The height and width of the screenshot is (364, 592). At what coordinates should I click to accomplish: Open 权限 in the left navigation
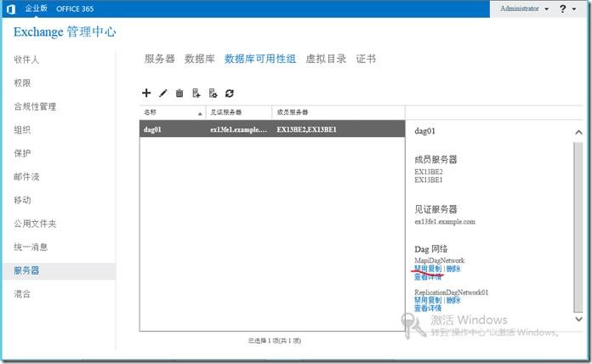(x=22, y=83)
